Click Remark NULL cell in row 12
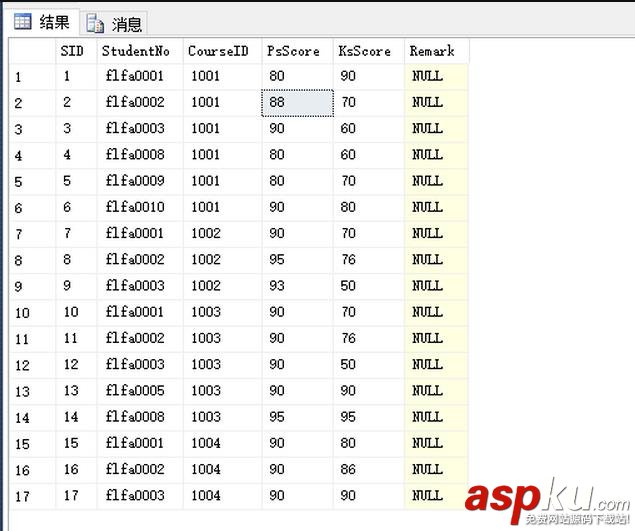The image size is (635, 531). (437, 365)
